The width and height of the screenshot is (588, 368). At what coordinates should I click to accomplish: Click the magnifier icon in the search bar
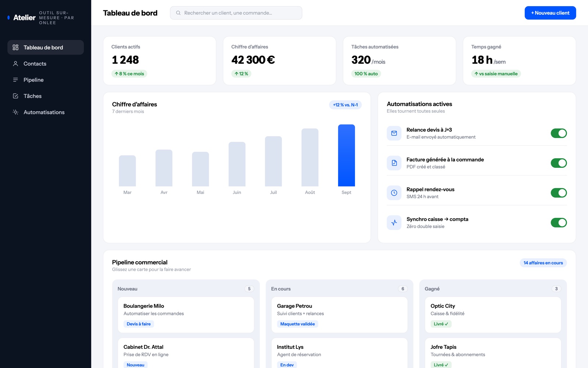(178, 13)
